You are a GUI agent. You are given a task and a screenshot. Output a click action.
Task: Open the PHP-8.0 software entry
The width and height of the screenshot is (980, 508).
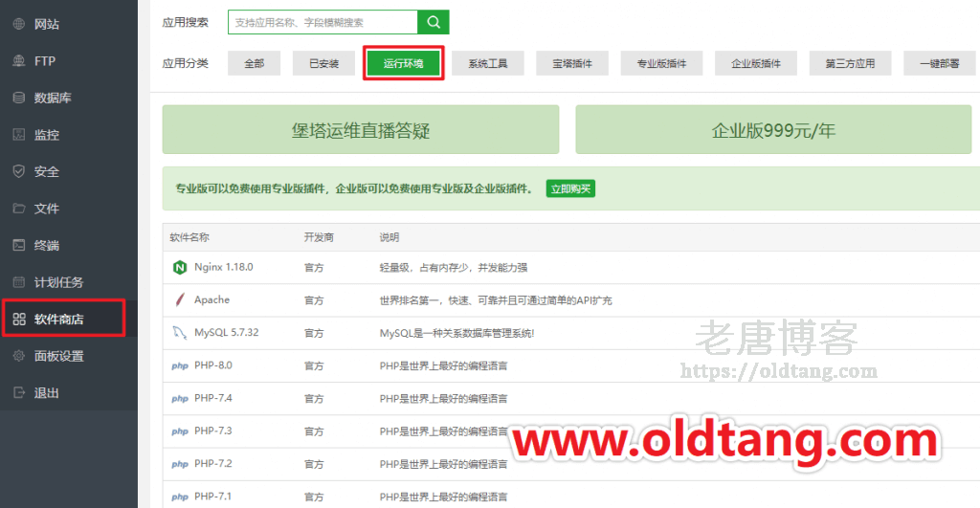[x=212, y=365]
